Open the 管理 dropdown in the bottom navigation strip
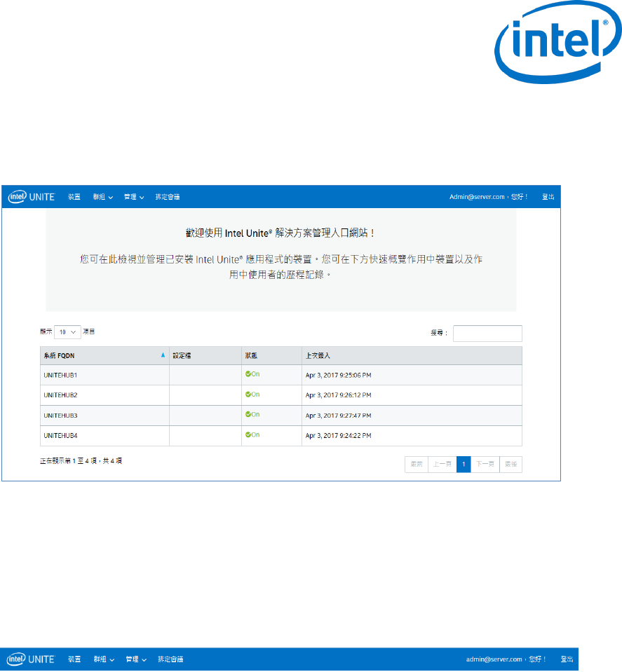Viewport: 622px width, 672px height. pos(136,659)
